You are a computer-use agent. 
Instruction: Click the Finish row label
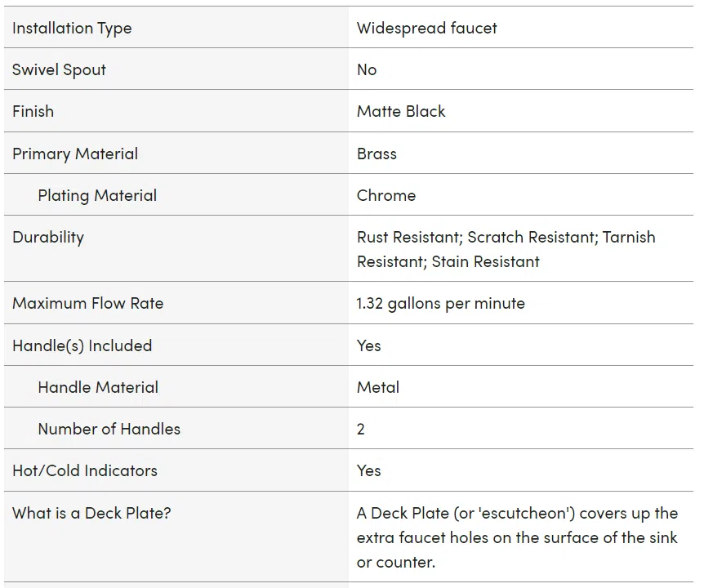point(33,111)
